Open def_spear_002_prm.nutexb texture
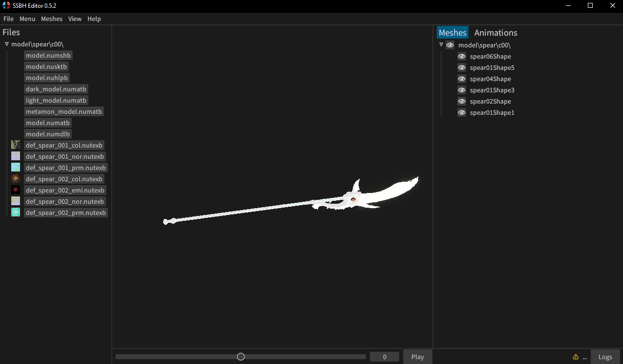The image size is (623, 364). pos(65,213)
